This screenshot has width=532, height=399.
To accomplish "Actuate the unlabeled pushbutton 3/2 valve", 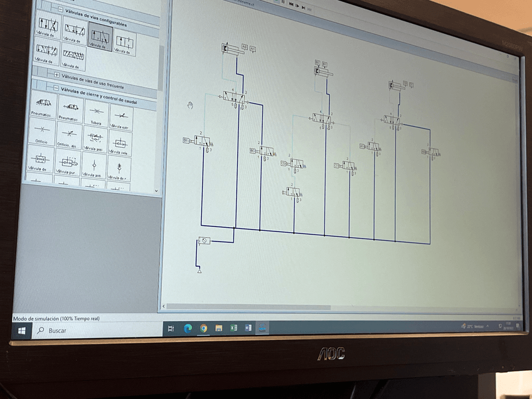I will [292, 193].
